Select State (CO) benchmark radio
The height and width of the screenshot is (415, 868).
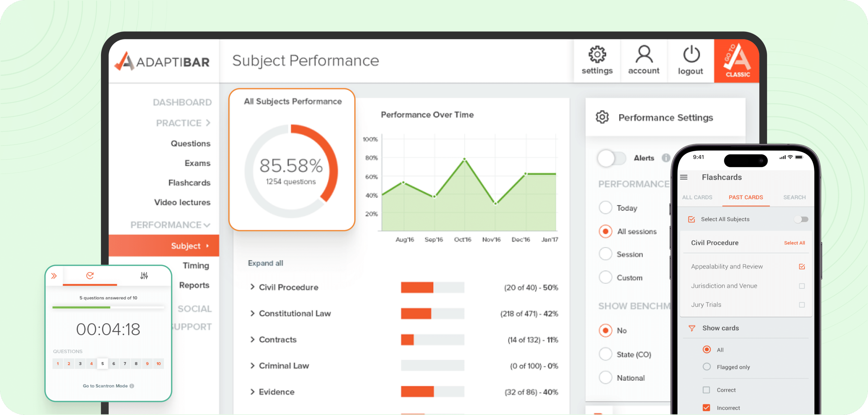pos(605,354)
